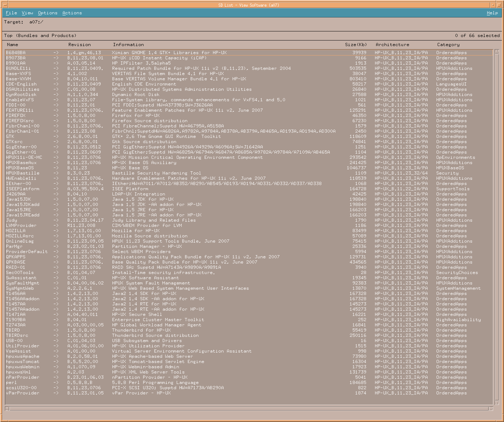Open the File menu
Screen dimensions: 504x422
tap(11, 13)
